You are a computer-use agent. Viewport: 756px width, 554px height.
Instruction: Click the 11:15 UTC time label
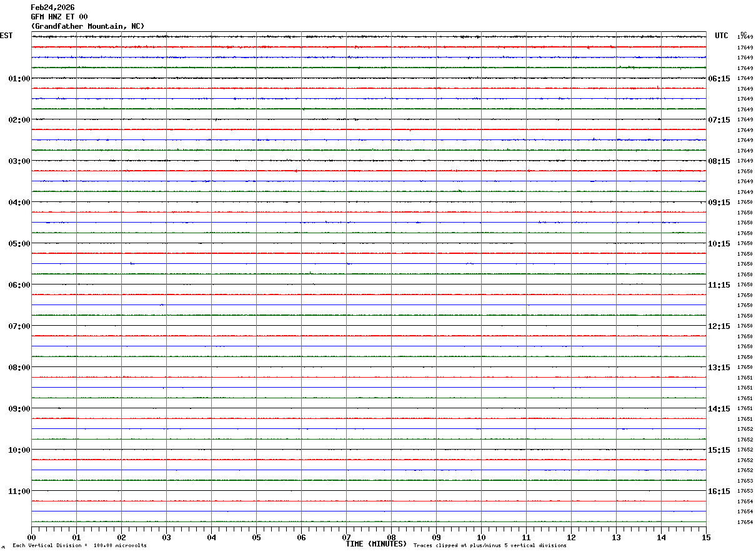(x=719, y=285)
